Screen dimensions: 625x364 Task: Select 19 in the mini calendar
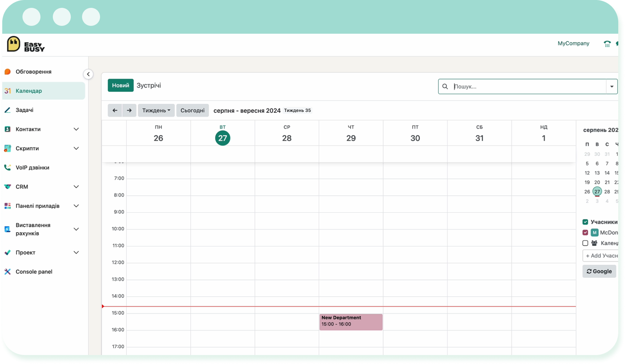click(587, 182)
